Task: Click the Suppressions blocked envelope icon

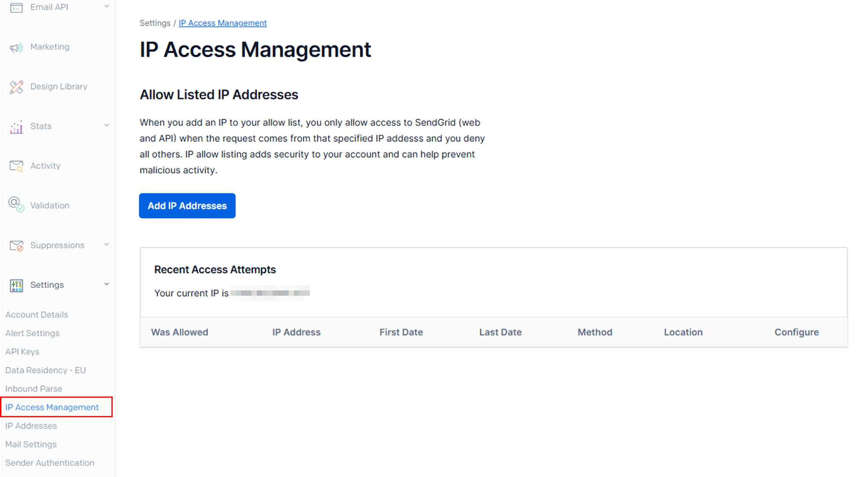Action: 16,246
